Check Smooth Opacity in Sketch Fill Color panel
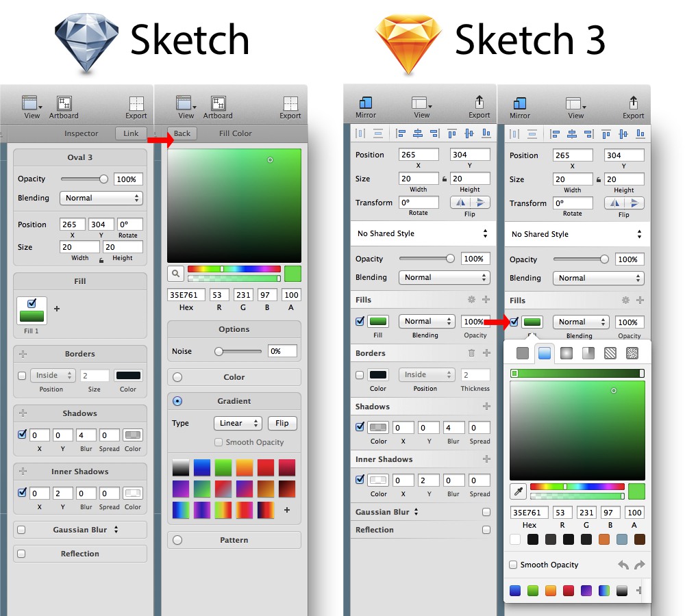The width and height of the screenshot is (685, 616). tap(219, 442)
